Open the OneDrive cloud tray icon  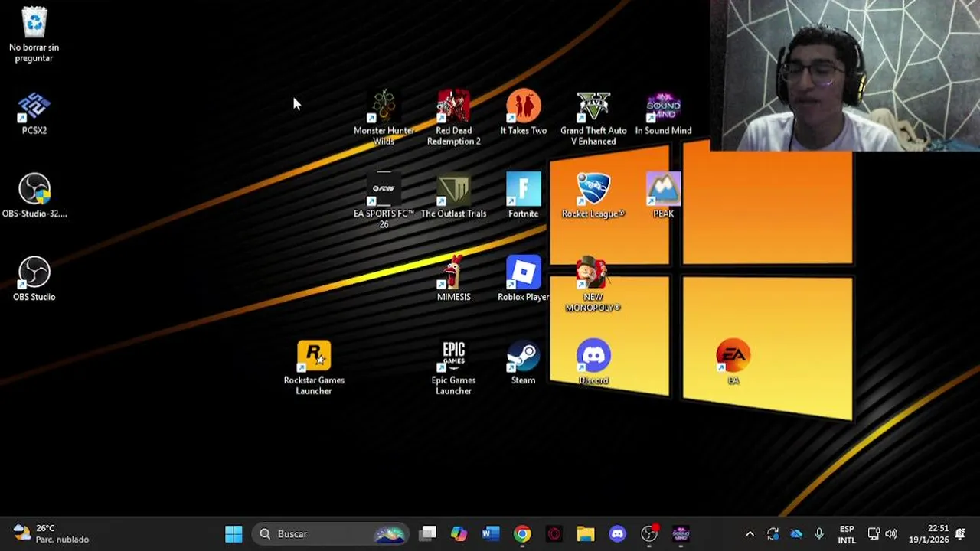[796, 533]
